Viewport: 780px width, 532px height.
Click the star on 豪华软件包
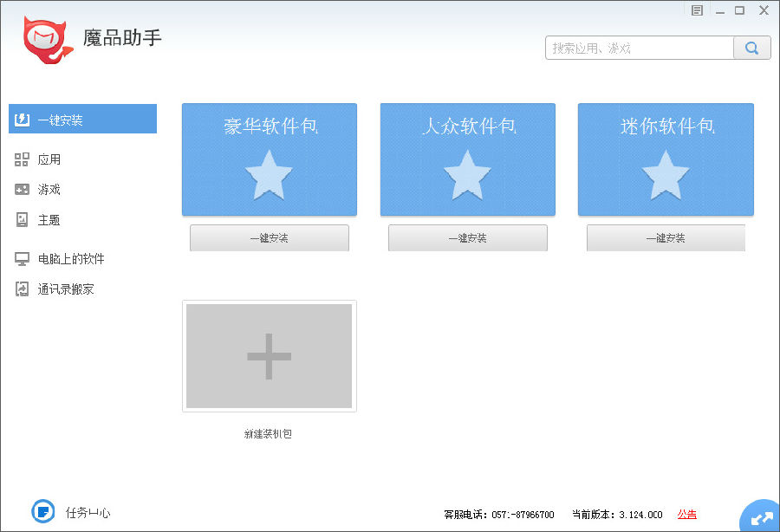269,175
